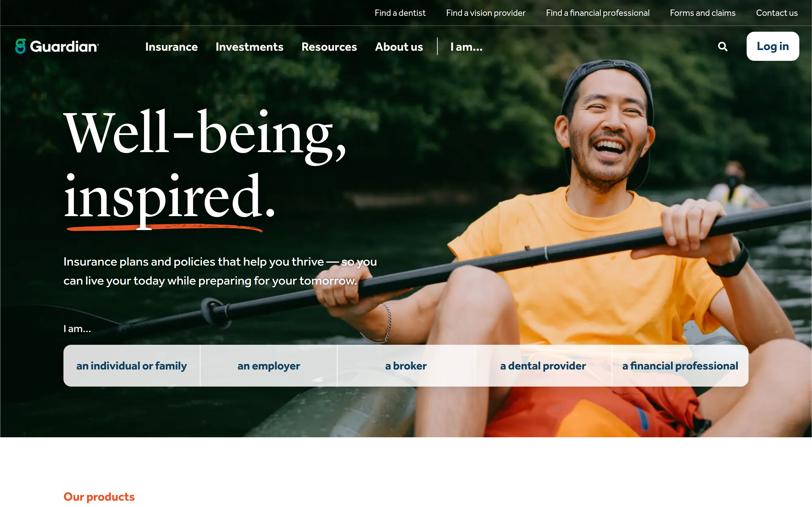Open the I am... header menu
The width and height of the screenshot is (812, 507).
[466, 47]
